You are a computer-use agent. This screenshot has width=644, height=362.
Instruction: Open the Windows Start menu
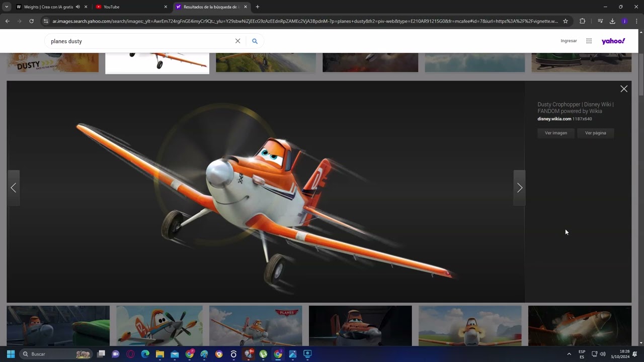point(11,354)
